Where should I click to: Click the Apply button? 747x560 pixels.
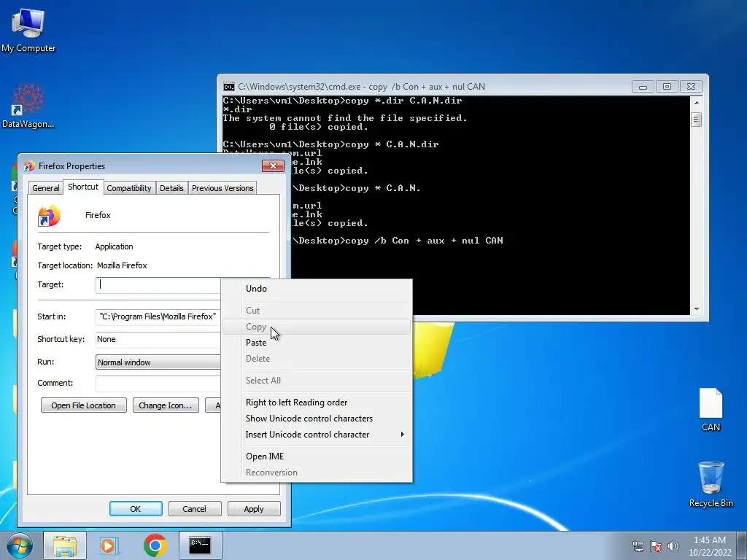pos(254,508)
